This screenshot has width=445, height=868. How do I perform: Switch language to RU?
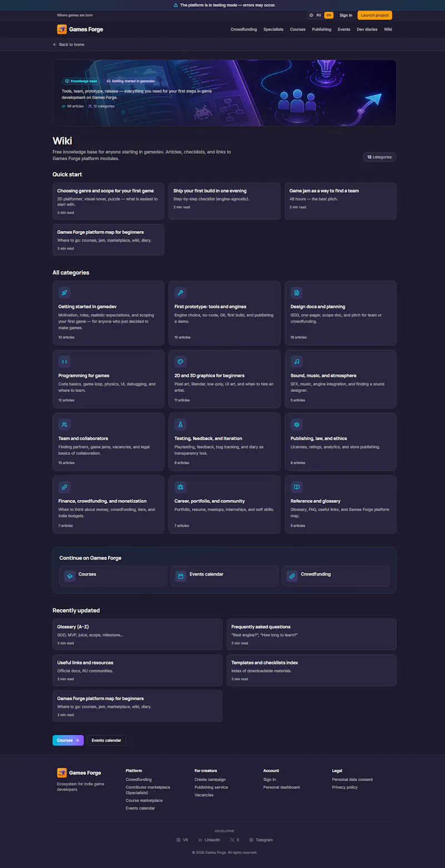click(x=319, y=16)
